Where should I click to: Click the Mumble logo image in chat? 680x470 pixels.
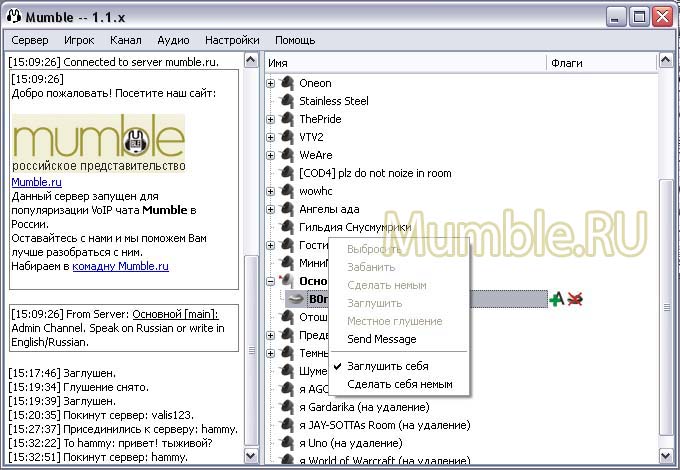coord(98,142)
